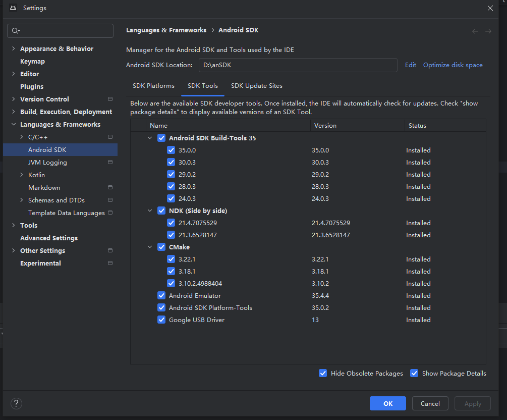Uncheck the Google USB Driver checkbox
Screen dimensions: 507x420
click(x=161, y=320)
